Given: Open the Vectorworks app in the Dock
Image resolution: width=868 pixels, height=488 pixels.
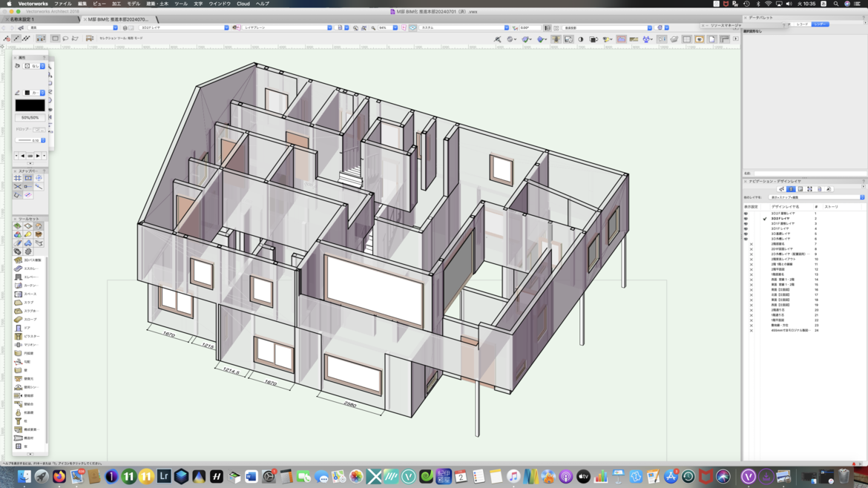Looking at the screenshot, I should (x=748, y=477).
